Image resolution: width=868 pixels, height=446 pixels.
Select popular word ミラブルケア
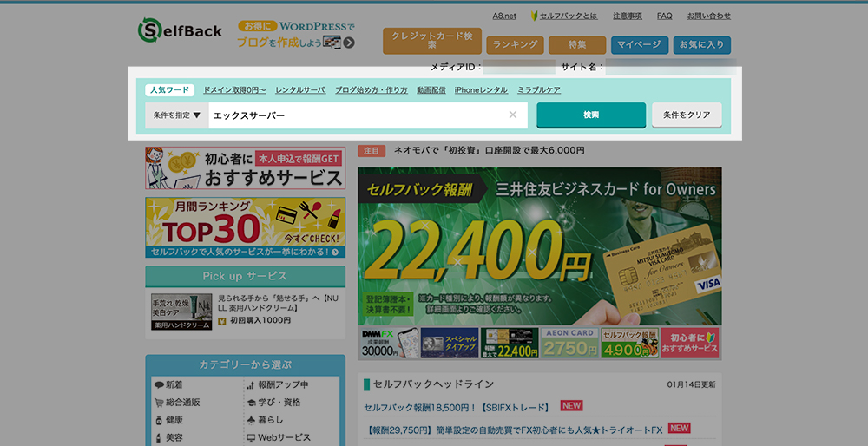click(539, 90)
